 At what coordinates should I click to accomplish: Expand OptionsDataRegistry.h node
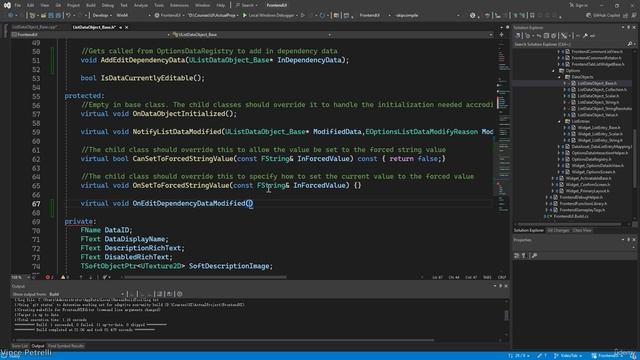pyautogui.click(x=559, y=159)
